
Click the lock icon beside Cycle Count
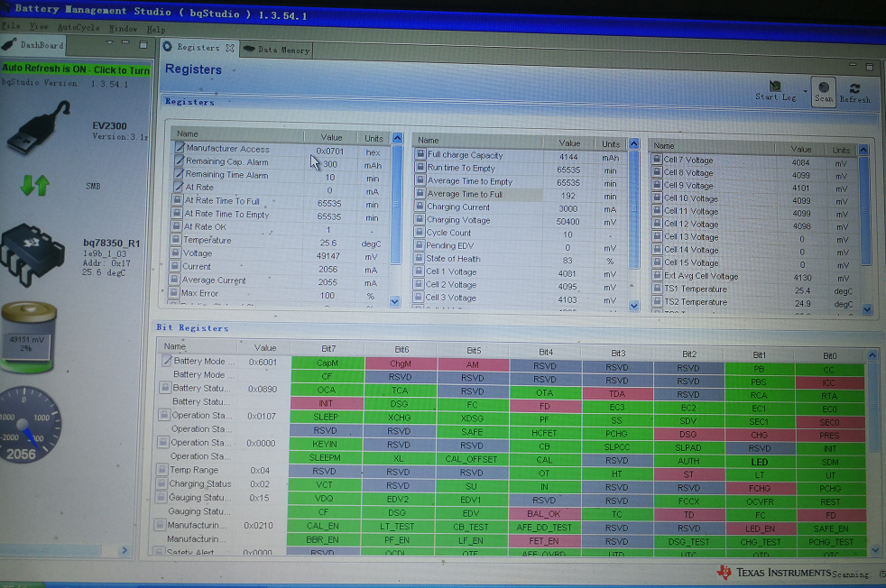(420, 232)
